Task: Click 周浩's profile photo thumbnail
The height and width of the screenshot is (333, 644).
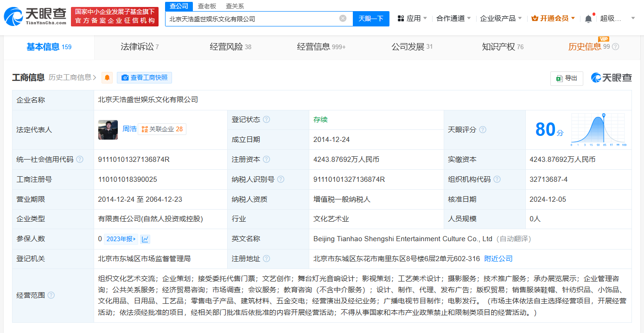Action: (108, 129)
